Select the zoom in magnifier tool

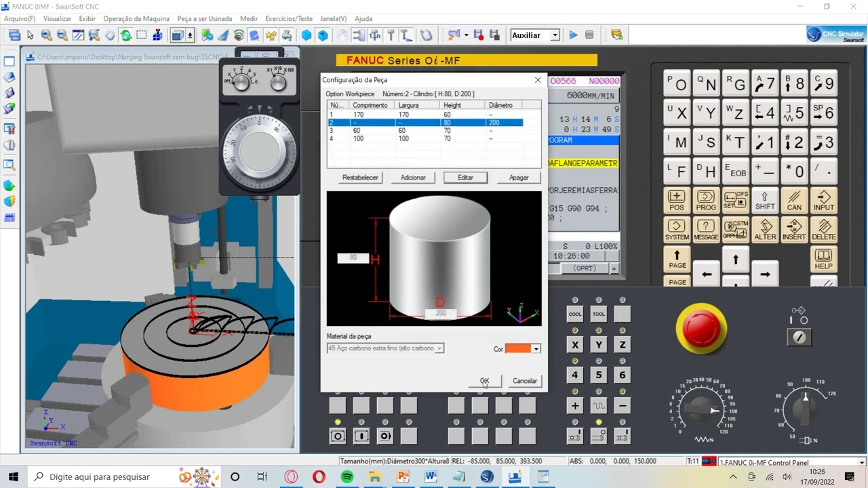[x=46, y=35]
